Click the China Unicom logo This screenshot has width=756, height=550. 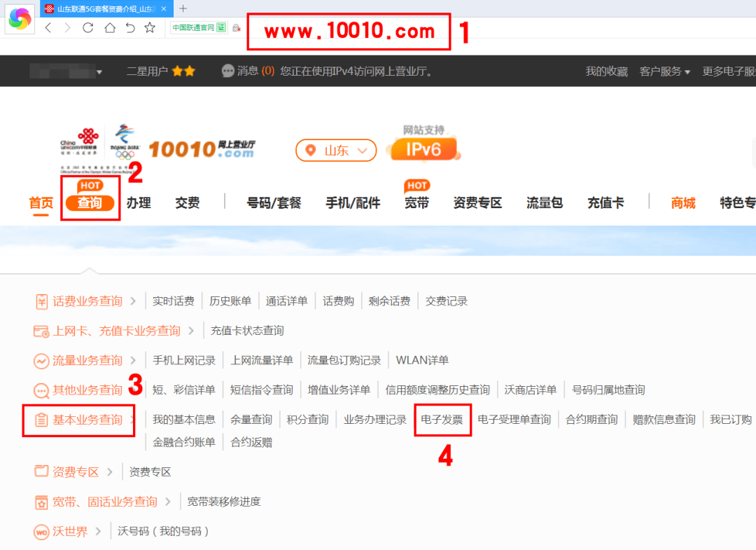click(80, 142)
